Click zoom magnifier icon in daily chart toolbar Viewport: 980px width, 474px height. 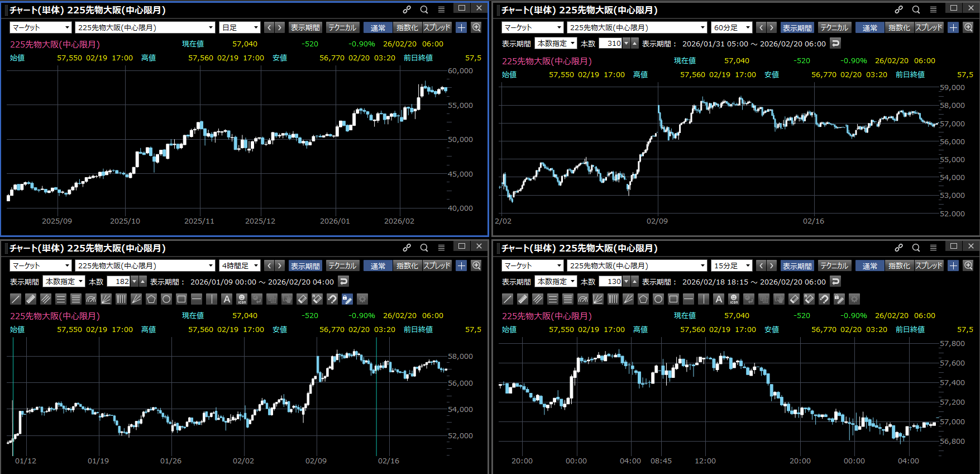click(476, 27)
